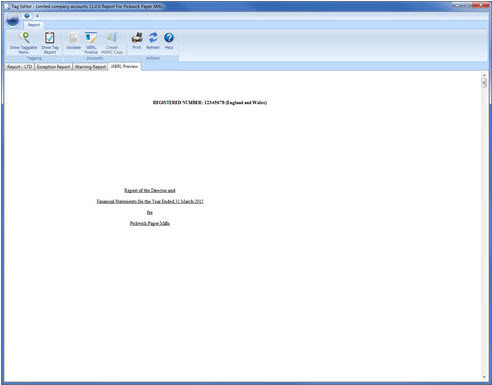Click the round application menu orb
The height and width of the screenshot is (385, 492).
click(x=13, y=21)
